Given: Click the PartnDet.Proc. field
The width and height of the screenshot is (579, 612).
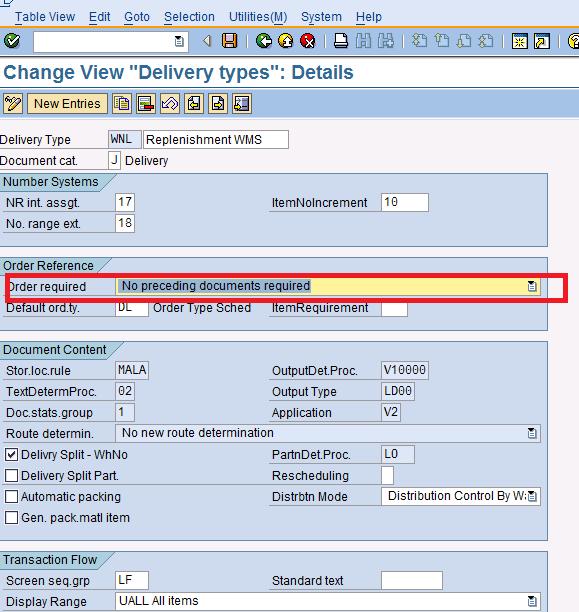Looking at the screenshot, I should [398, 454].
